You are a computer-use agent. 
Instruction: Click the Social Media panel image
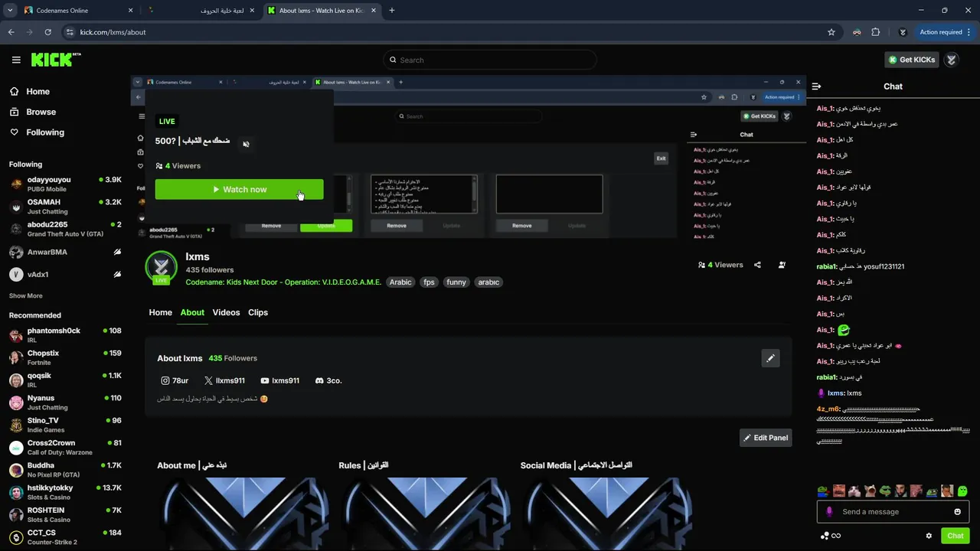click(606, 514)
